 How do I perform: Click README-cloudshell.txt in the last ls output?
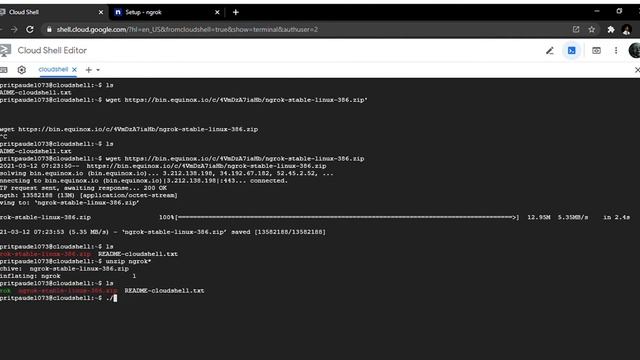pos(164,291)
